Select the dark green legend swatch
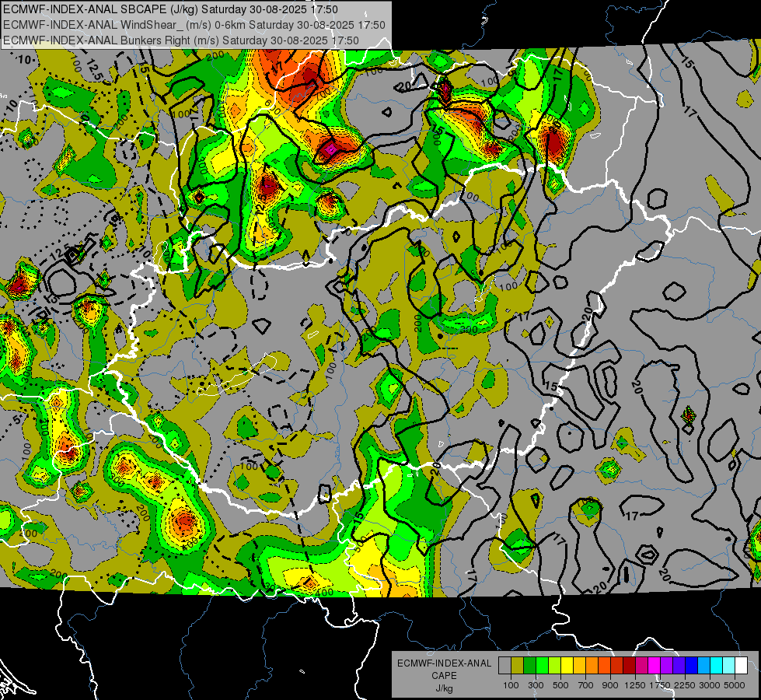This screenshot has height=700, width=761. pos(529,665)
